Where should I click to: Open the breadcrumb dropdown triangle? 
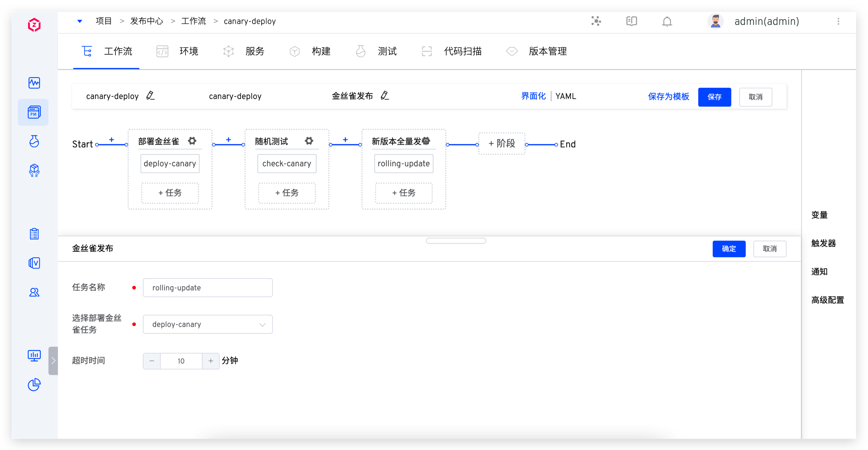coord(80,21)
